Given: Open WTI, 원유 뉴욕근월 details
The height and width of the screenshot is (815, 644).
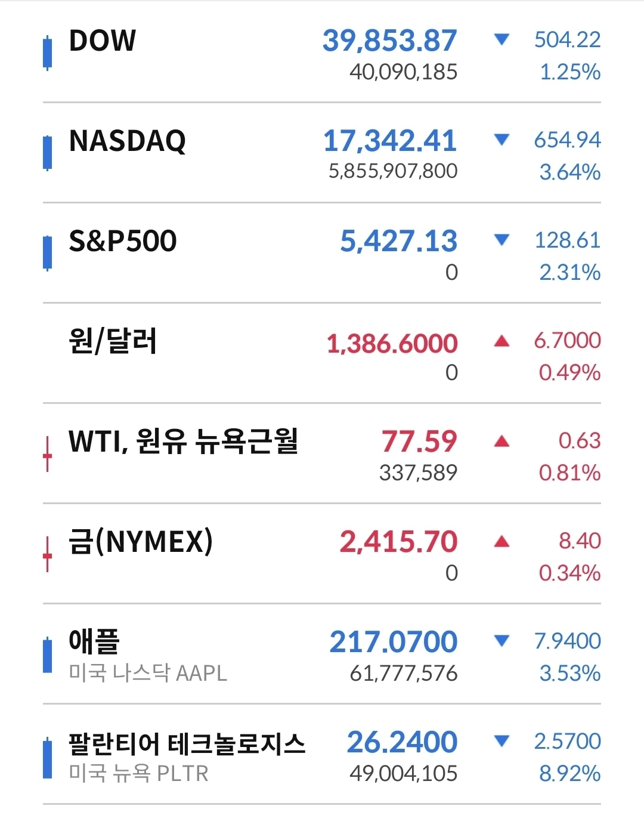Looking at the screenshot, I should pos(322,453).
